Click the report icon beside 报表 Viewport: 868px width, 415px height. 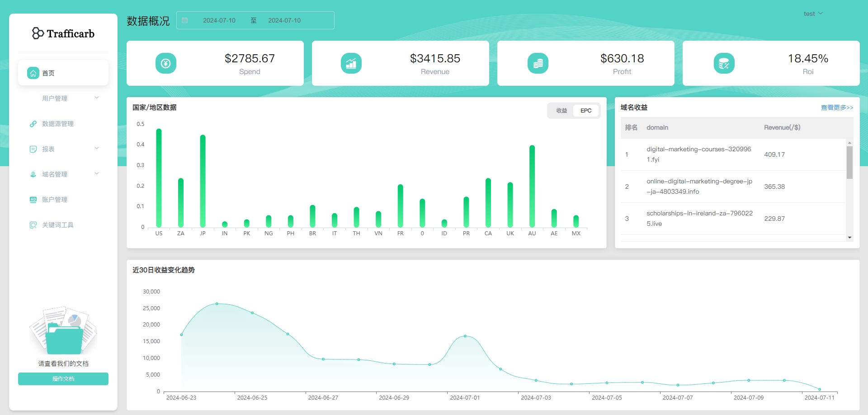(33, 149)
